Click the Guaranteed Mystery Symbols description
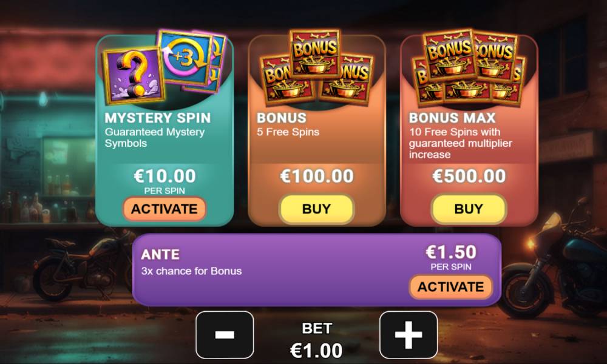The width and height of the screenshot is (607, 364). (154, 137)
